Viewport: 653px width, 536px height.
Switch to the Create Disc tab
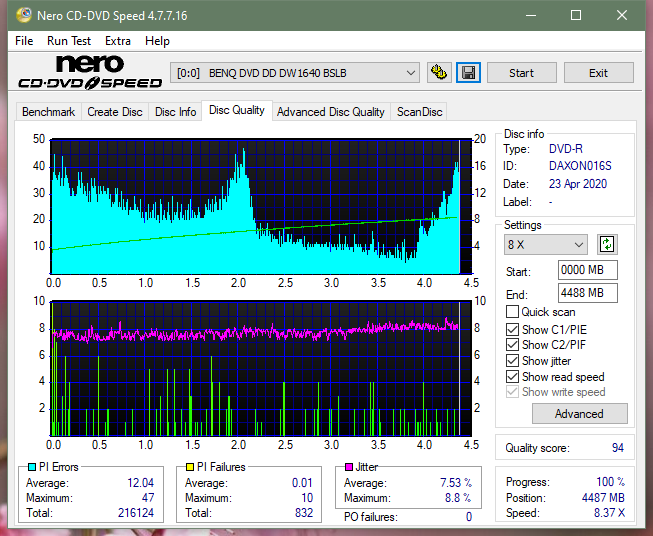tap(115, 112)
